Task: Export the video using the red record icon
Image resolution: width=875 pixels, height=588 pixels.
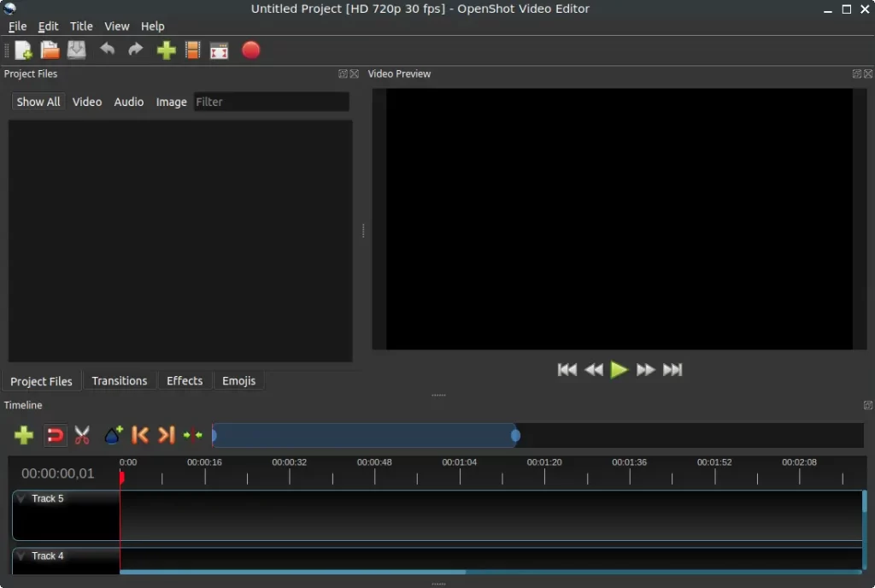Action: pos(250,50)
